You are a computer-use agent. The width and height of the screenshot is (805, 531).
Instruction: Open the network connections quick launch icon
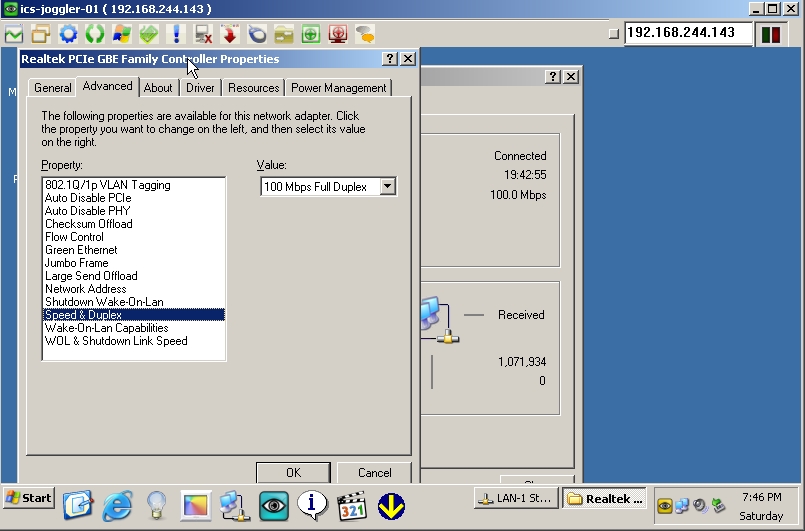[x=235, y=506]
